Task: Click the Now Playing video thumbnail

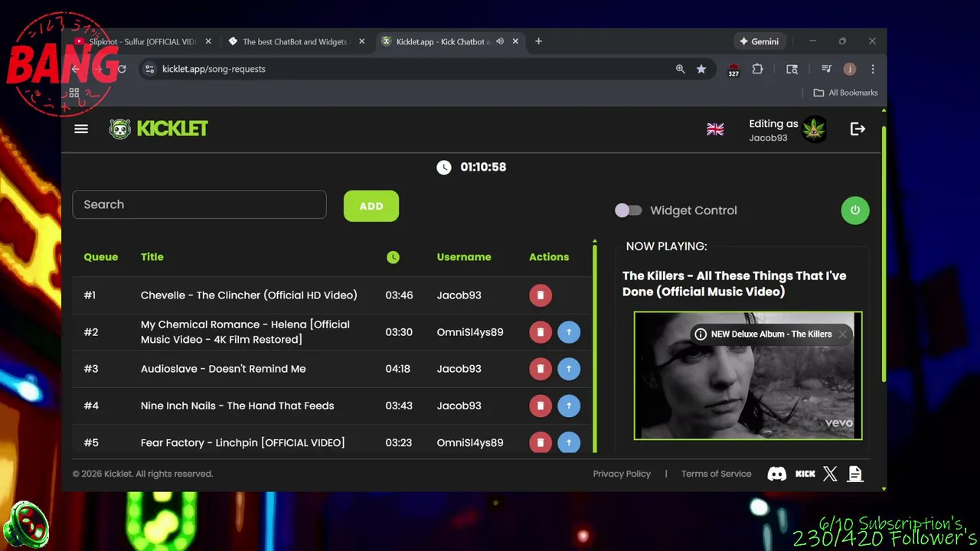Action: coord(748,376)
